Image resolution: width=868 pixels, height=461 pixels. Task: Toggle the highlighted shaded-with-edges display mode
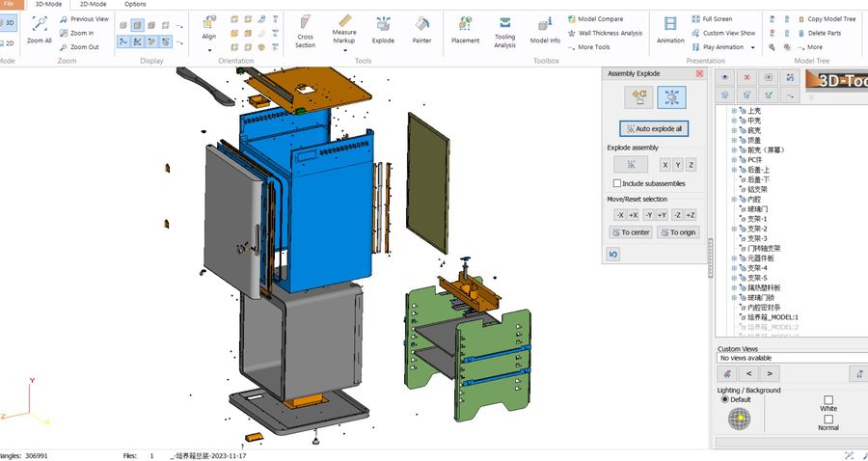[137, 25]
